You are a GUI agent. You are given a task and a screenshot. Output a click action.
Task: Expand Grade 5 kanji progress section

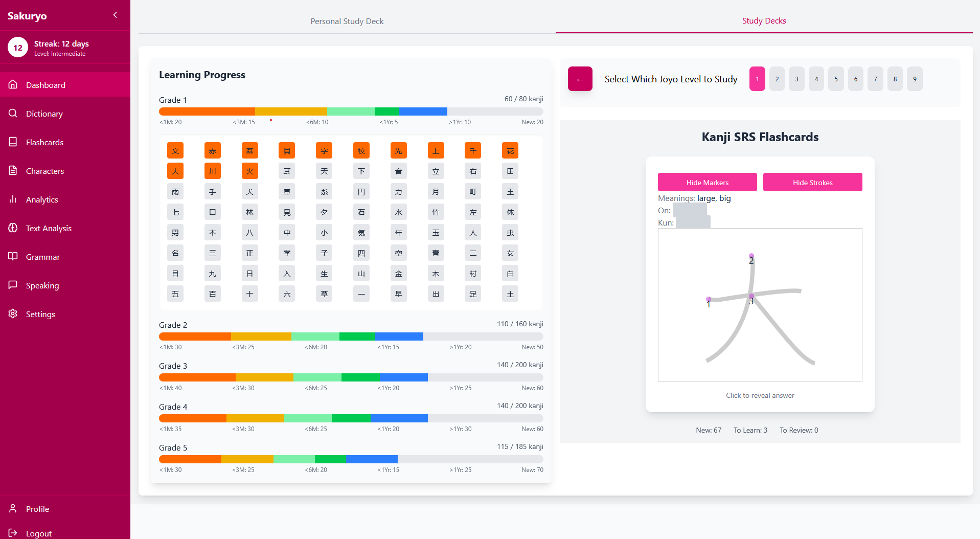(x=173, y=448)
